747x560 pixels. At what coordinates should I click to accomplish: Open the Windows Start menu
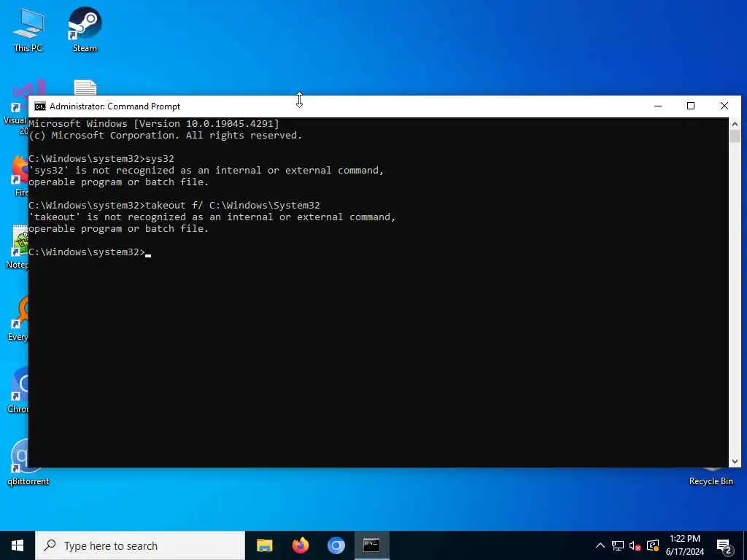[18, 545]
